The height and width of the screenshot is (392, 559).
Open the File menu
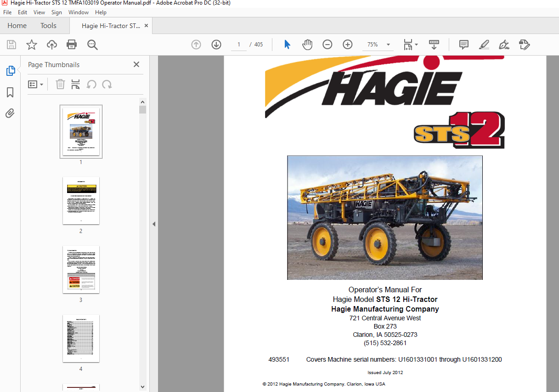(7, 12)
